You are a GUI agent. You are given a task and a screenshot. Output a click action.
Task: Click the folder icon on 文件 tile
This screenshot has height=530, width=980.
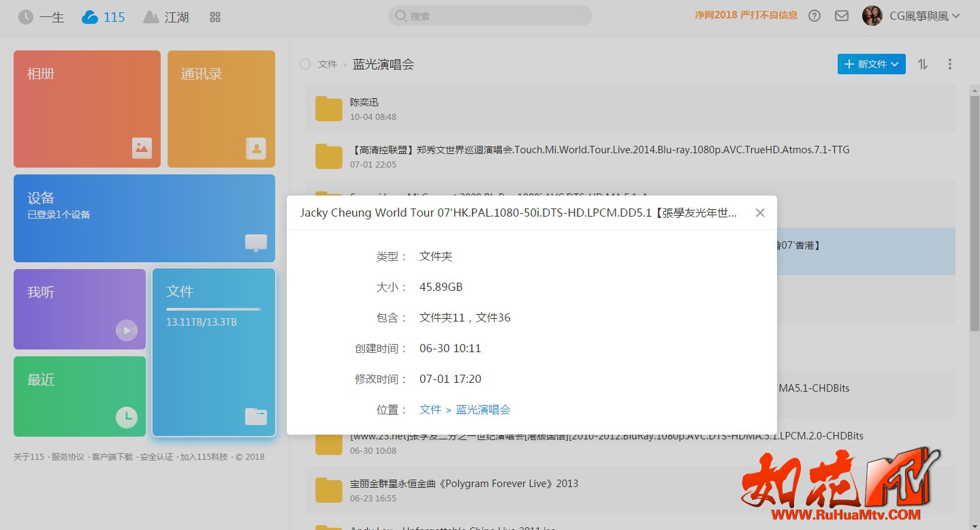point(256,416)
